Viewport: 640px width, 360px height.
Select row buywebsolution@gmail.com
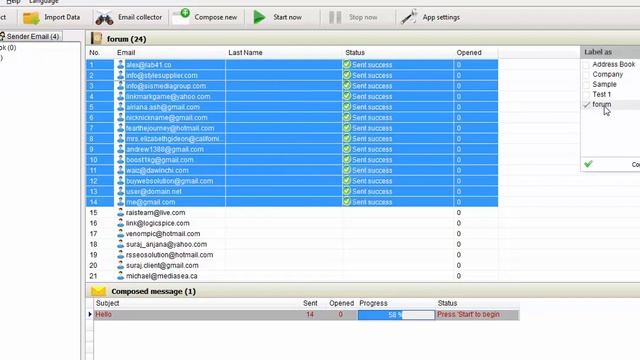(292, 181)
